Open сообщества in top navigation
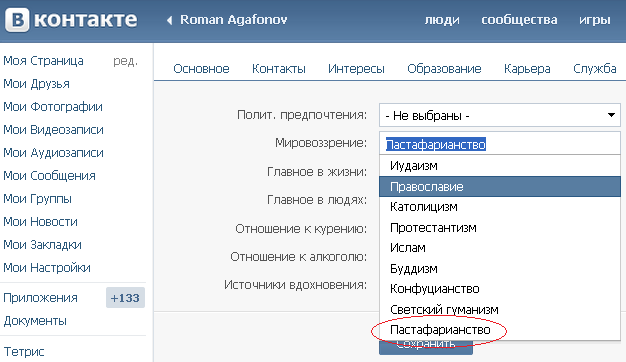 (x=519, y=20)
